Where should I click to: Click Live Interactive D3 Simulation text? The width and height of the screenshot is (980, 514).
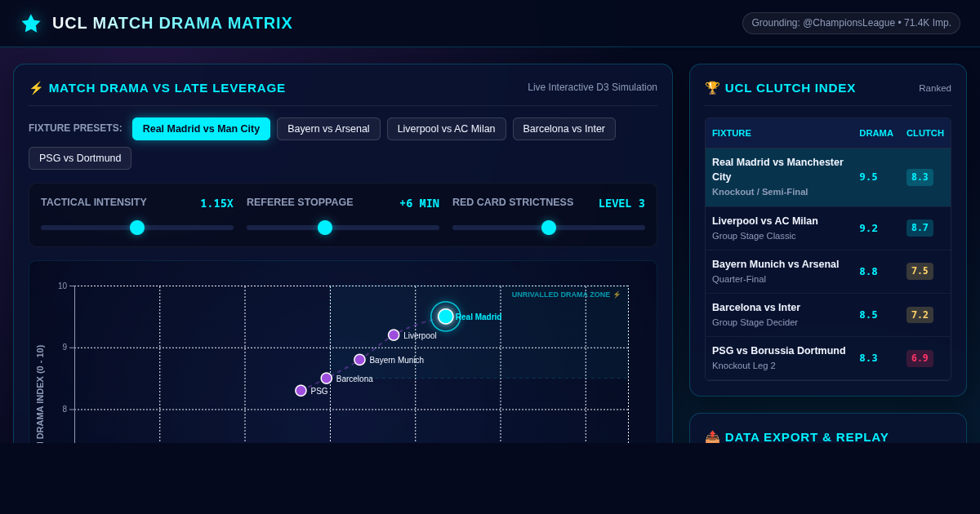(x=592, y=87)
